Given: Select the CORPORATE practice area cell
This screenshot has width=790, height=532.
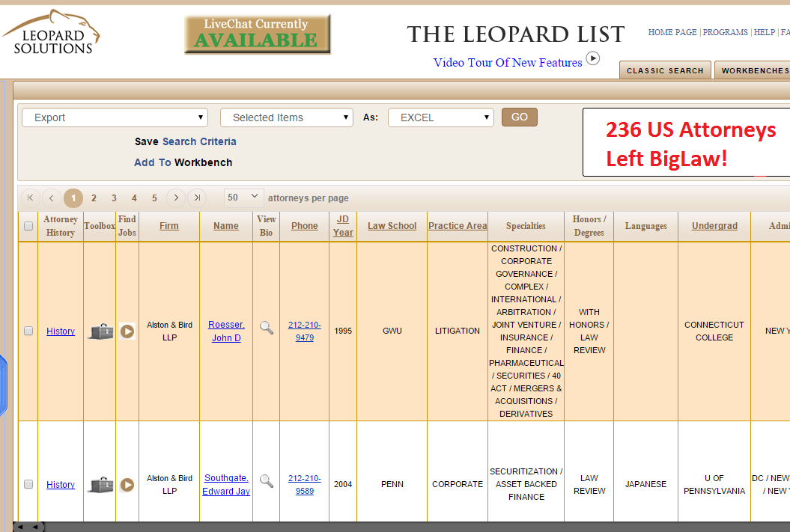Looking at the screenshot, I should [458, 484].
